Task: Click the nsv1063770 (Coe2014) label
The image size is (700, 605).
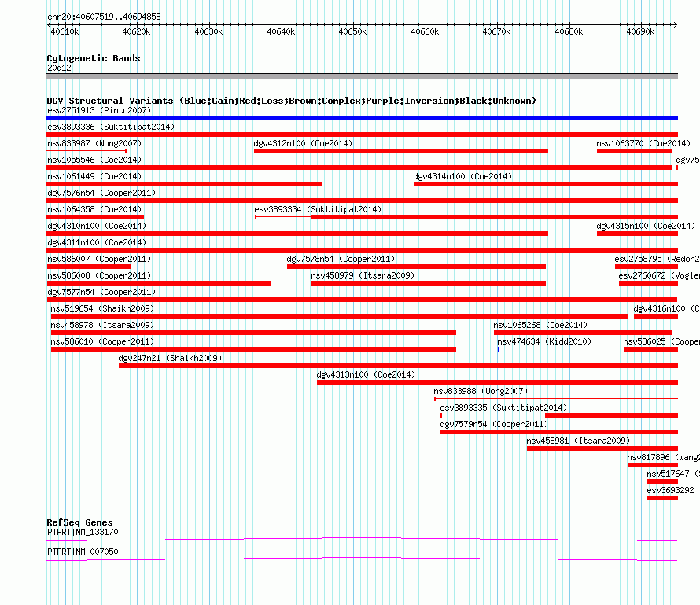Action: click(643, 143)
